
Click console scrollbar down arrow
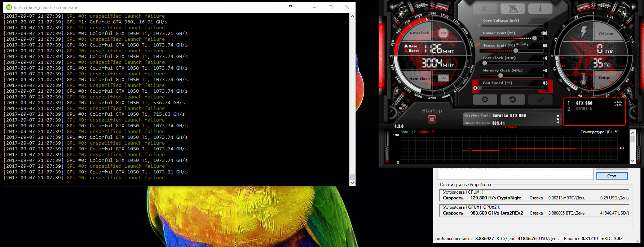tap(352, 183)
